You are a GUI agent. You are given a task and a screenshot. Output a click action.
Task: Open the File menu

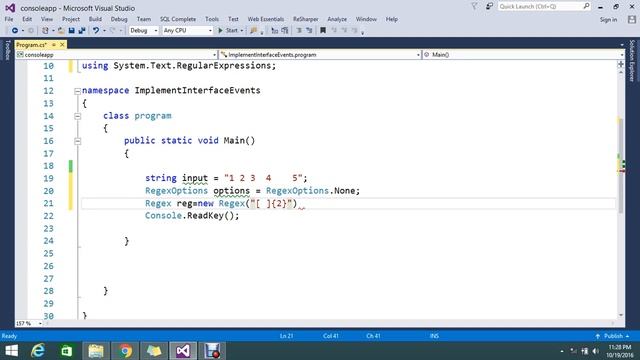point(9,19)
